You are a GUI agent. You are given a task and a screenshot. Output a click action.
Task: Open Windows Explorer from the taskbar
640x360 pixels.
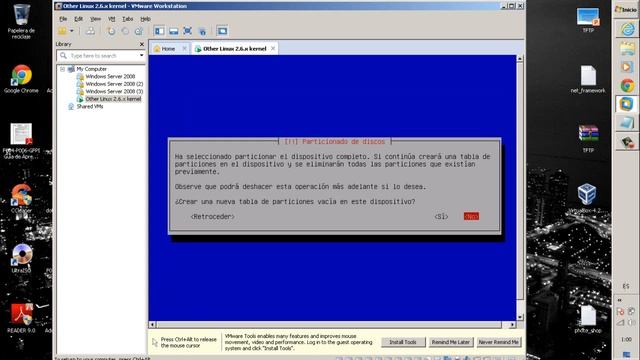pos(627,48)
